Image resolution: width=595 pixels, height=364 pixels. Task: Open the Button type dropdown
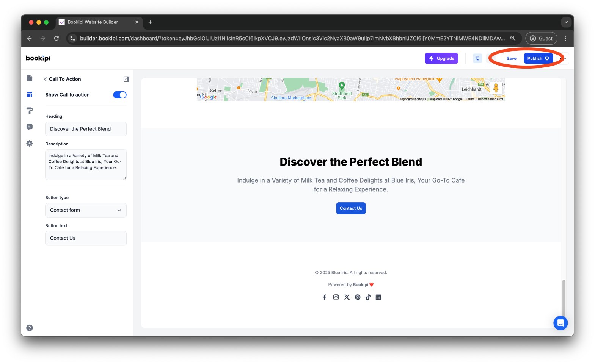tap(86, 210)
